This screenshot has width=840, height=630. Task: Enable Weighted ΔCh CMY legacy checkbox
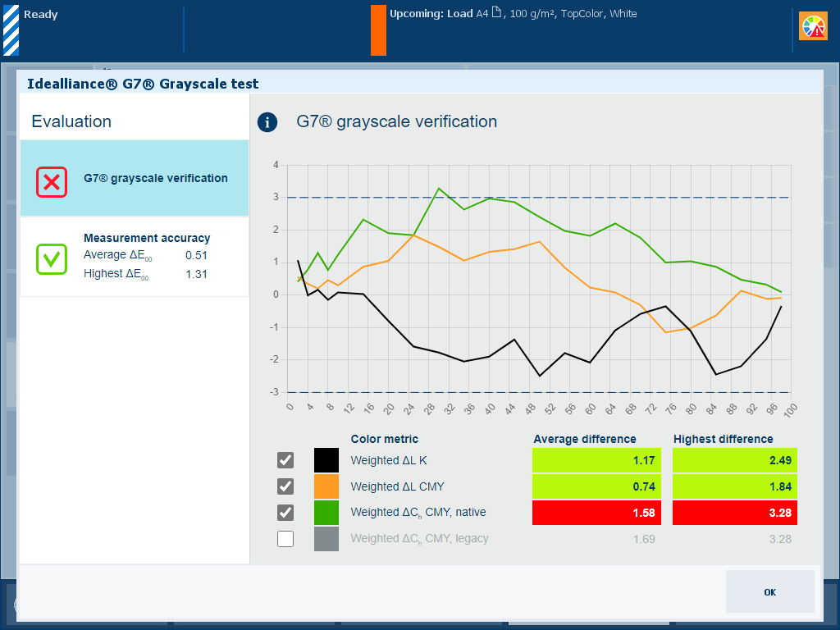click(285, 539)
